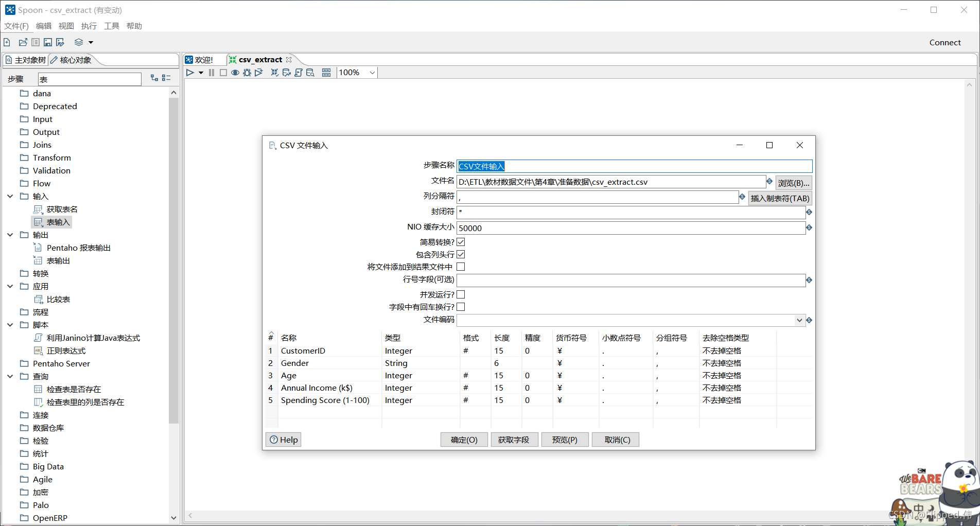Run the csv_extract transformation

(x=190, y=72)
